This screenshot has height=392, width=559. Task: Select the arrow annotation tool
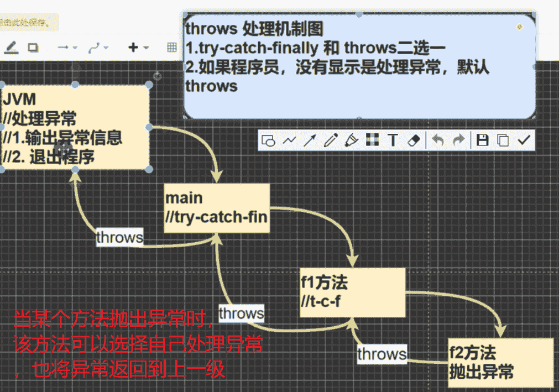(310, 140)
